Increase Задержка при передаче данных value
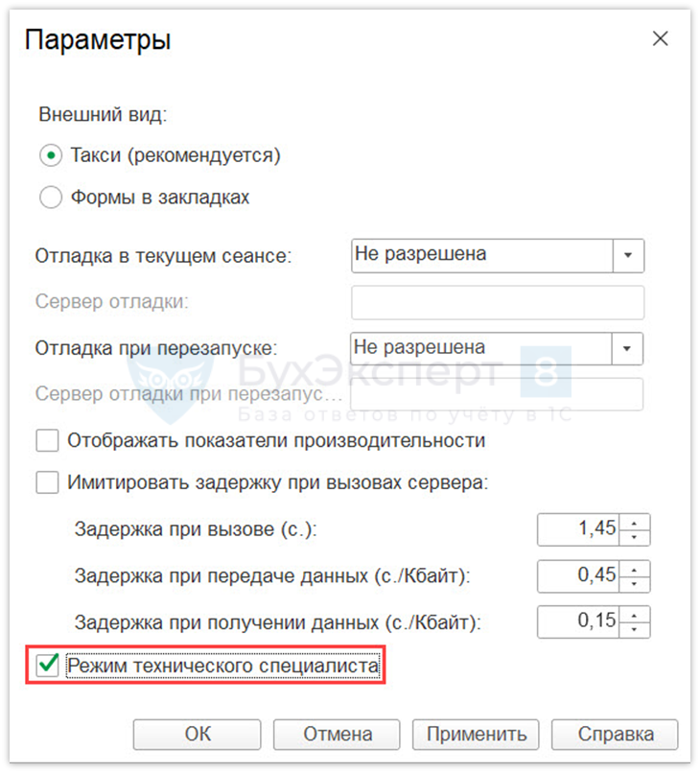The image size is (700, 773). 636,569
